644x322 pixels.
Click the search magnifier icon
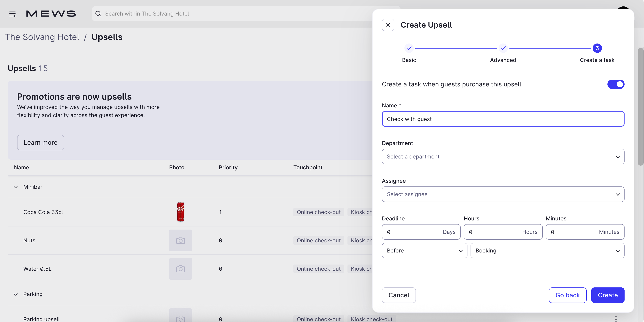pos(98,14)
